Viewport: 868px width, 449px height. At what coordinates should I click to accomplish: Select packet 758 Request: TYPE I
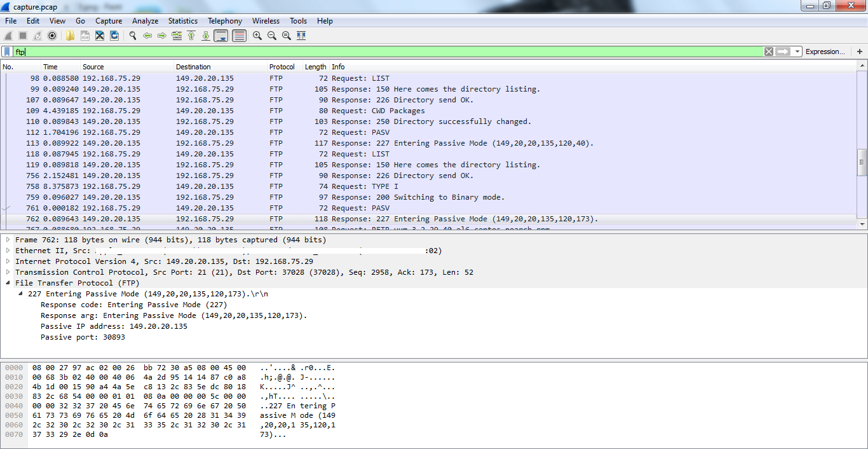[x=428, y=186]
